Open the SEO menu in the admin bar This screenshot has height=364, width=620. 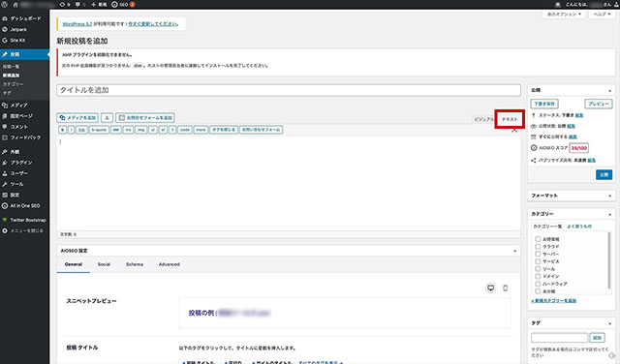(x=123, y=4)
